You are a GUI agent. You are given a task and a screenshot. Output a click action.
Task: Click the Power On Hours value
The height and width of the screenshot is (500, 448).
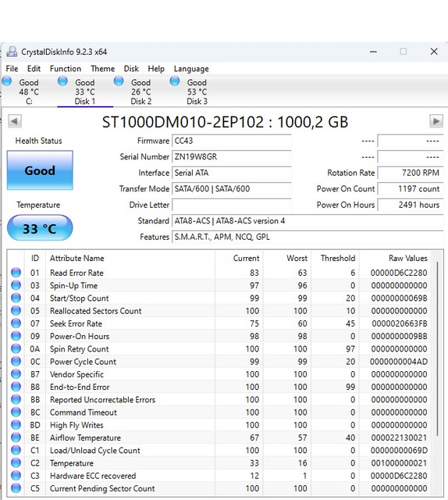[411, 205]
